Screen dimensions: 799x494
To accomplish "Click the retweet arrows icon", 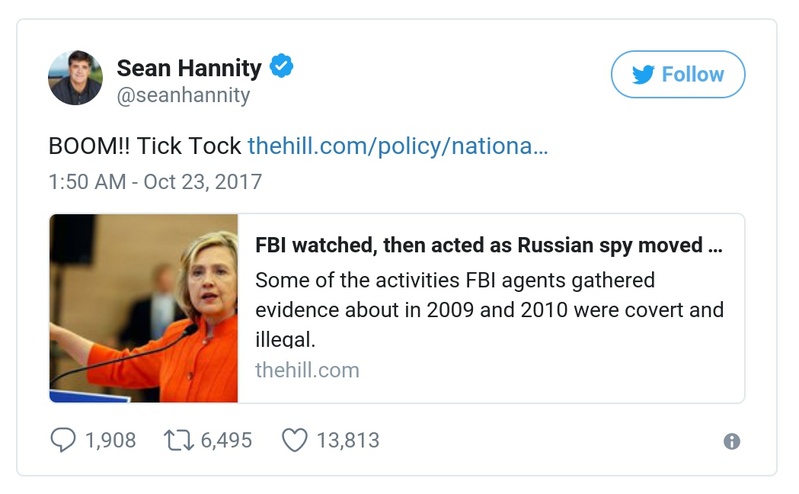I will (175, 440).
